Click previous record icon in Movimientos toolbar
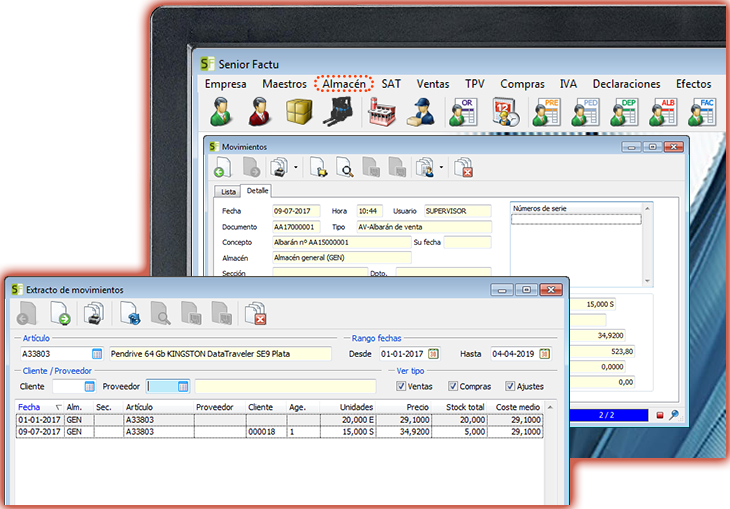This screenshot has width=730, height=509. point(223,167)
